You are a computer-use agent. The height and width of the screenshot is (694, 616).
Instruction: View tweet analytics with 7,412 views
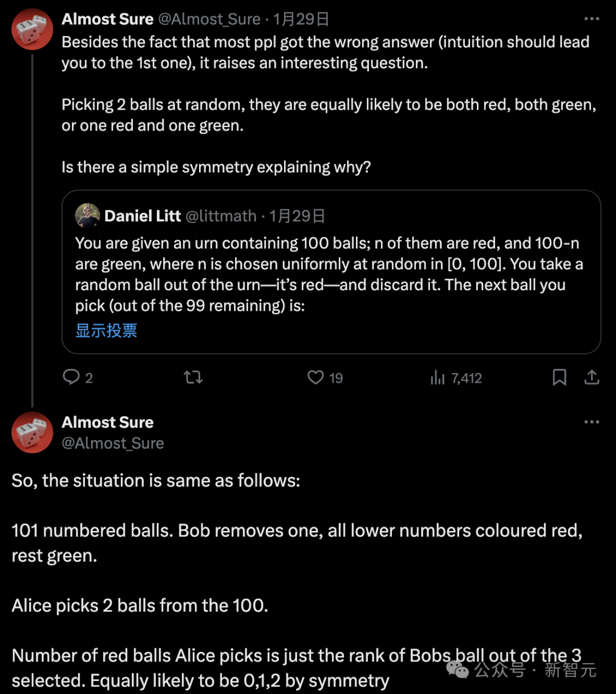456,378
